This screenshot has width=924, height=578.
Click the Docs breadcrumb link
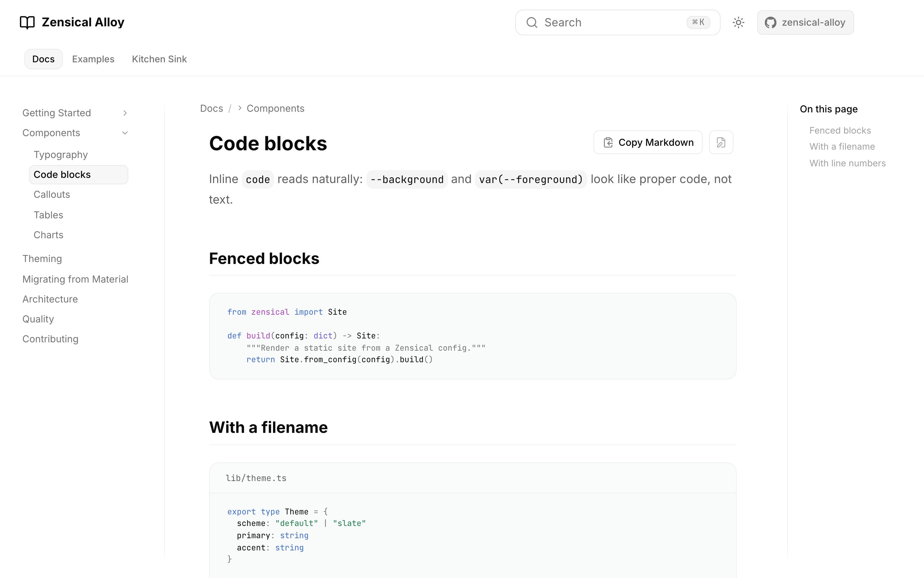point(211,108)
